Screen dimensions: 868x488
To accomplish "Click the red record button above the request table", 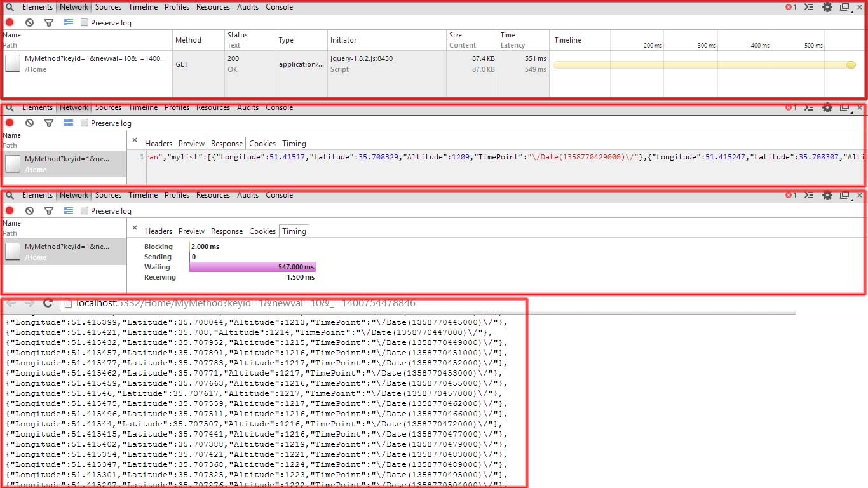I will click(x=10, y=22).
